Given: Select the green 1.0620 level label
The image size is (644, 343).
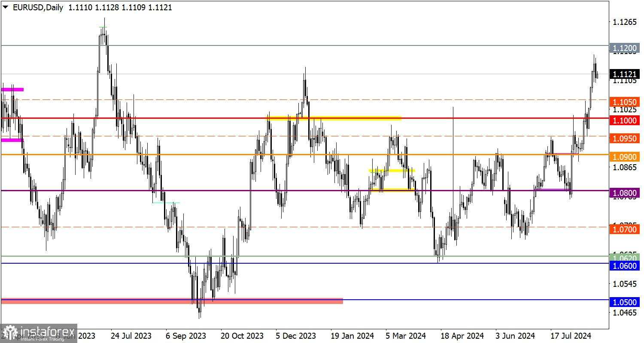Looking at the screenshot, I should point(625,258).
